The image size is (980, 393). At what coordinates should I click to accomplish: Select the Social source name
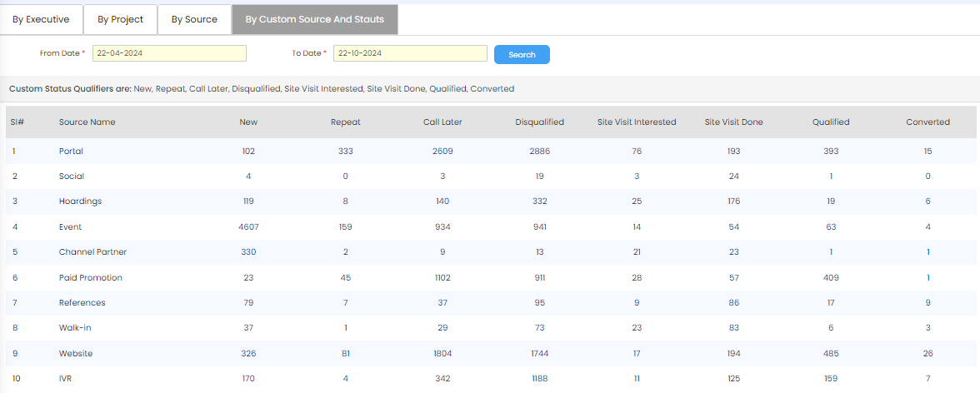point(72,177)
